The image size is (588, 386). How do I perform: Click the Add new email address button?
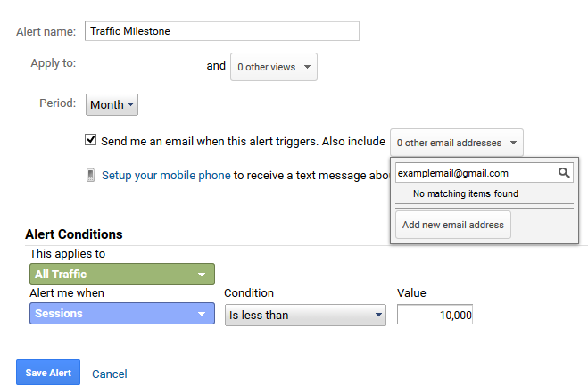pyautogui.click(x=453, y=225)
